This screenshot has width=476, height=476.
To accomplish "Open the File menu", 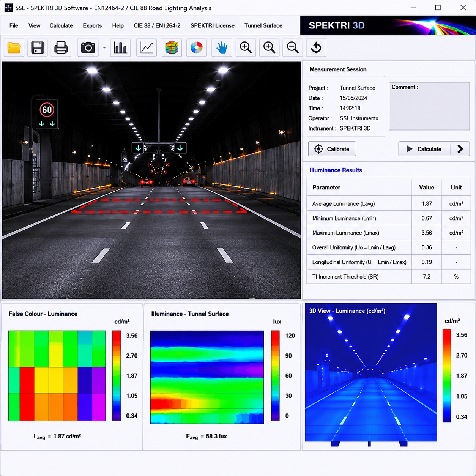I will [x=14, y=25].
